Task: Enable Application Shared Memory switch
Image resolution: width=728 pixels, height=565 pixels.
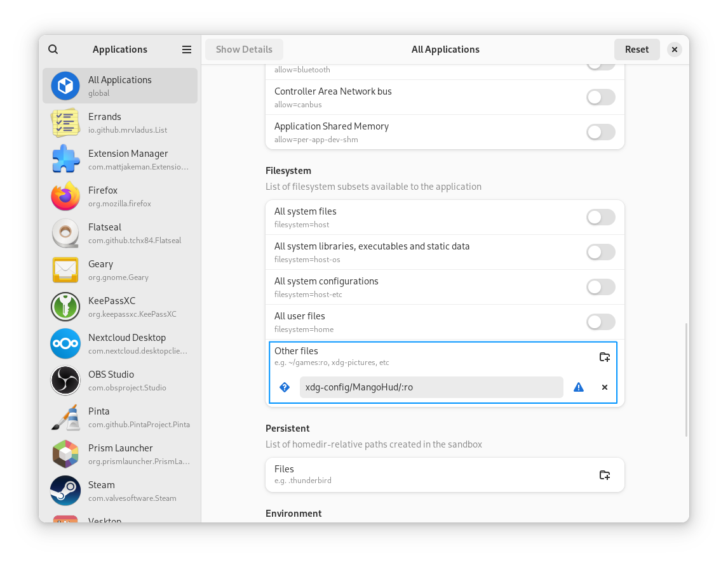Action: pyautogui.click(x=600, y=132)
